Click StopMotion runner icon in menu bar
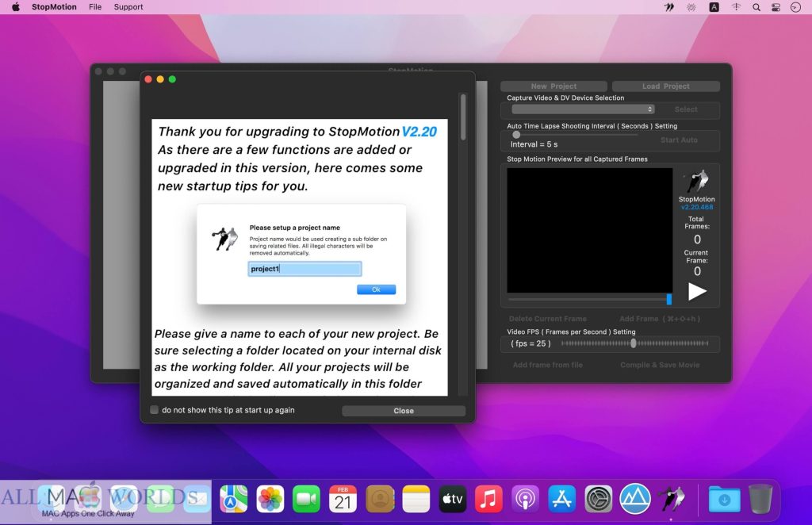This screenshot has width=812, height=525. tap(669, 7)
